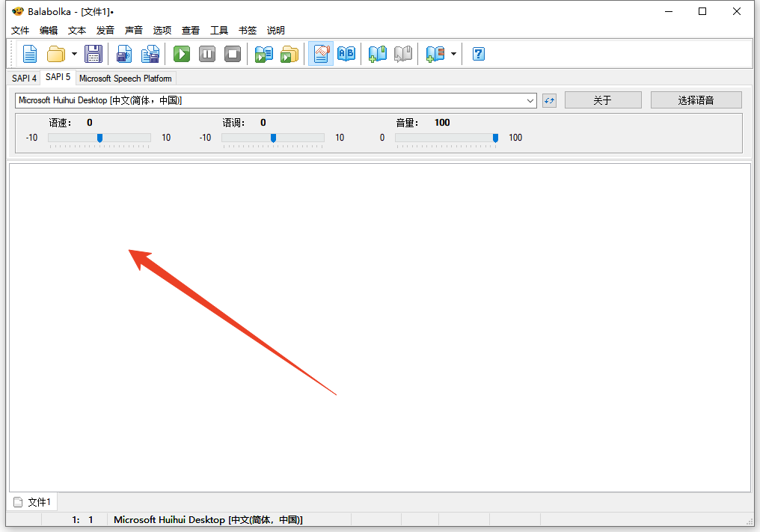Click the save floppy disk icon

tap(94, 54)
